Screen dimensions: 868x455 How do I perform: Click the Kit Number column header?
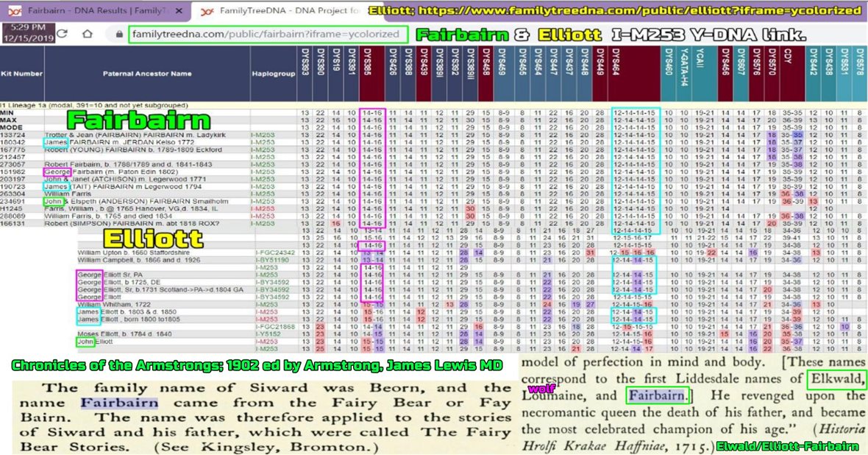click(22, 74)
